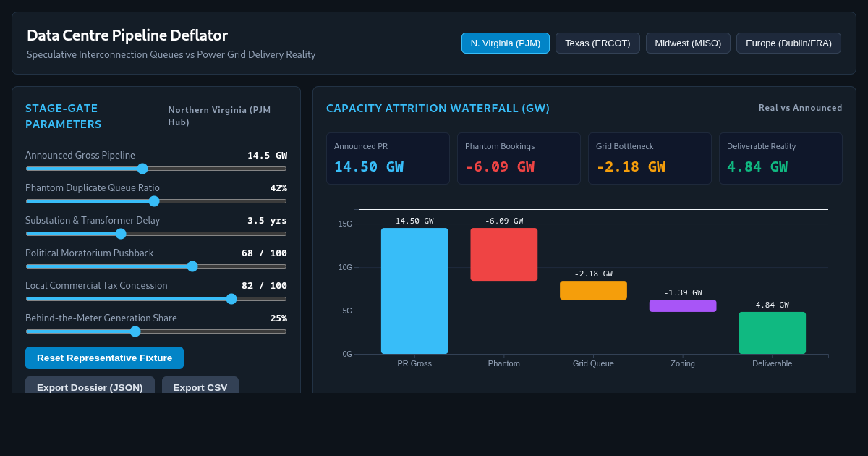Switch to the Texas (ERCOT) region
868x456 pixels.
click(597, 43)
